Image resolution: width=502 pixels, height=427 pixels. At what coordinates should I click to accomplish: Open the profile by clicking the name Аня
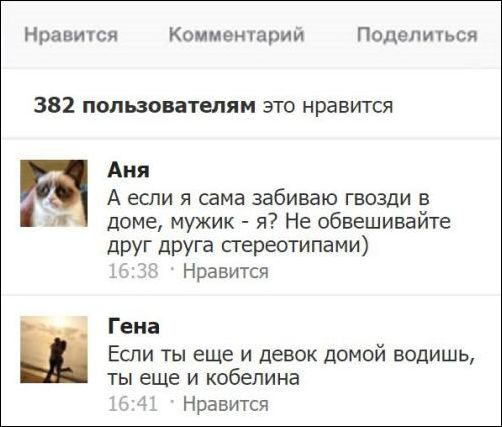(128, 170)
